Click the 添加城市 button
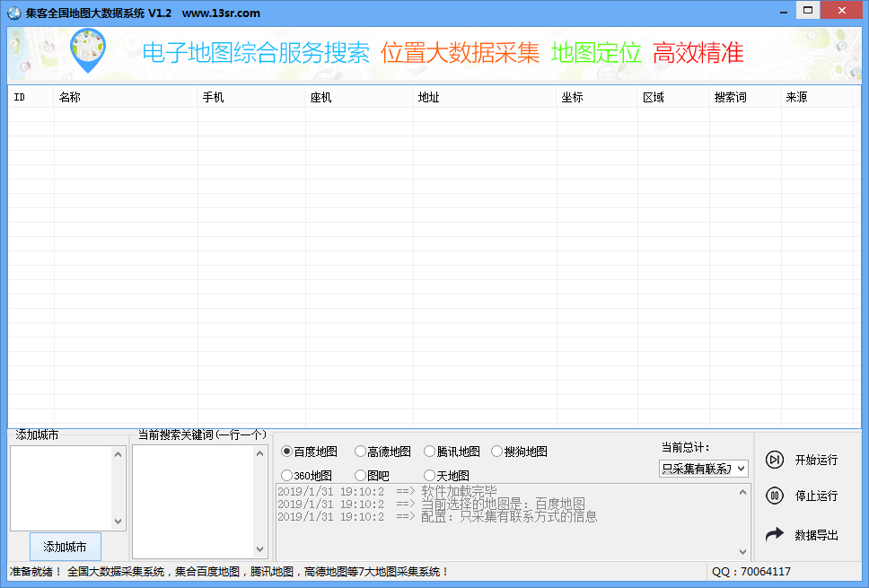 (65, 547)
